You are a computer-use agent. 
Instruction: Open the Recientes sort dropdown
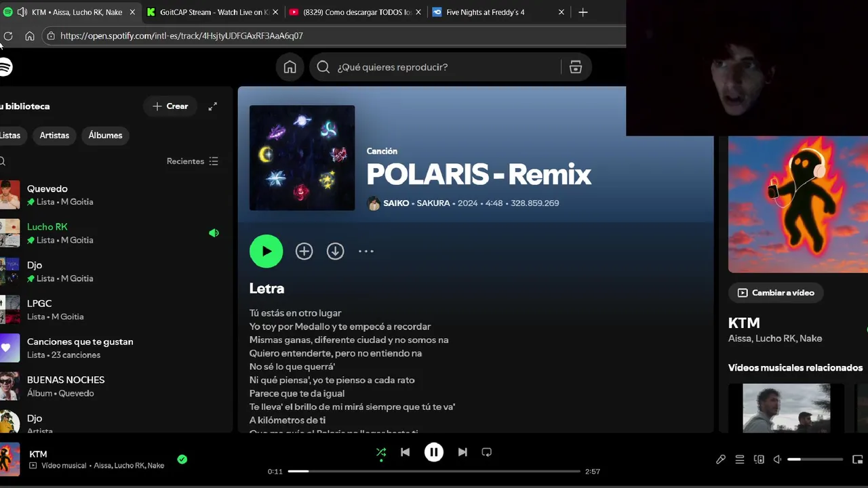(x=193, y=161)
